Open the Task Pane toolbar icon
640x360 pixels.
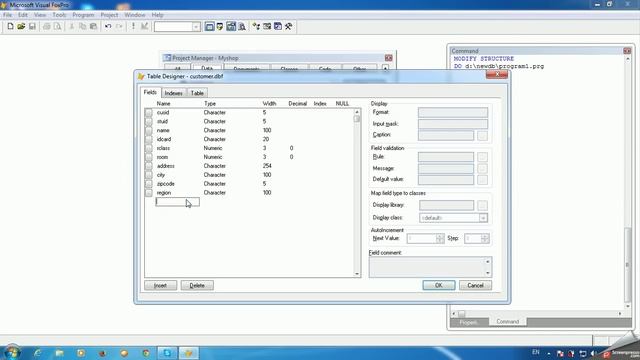coord(278,27)
